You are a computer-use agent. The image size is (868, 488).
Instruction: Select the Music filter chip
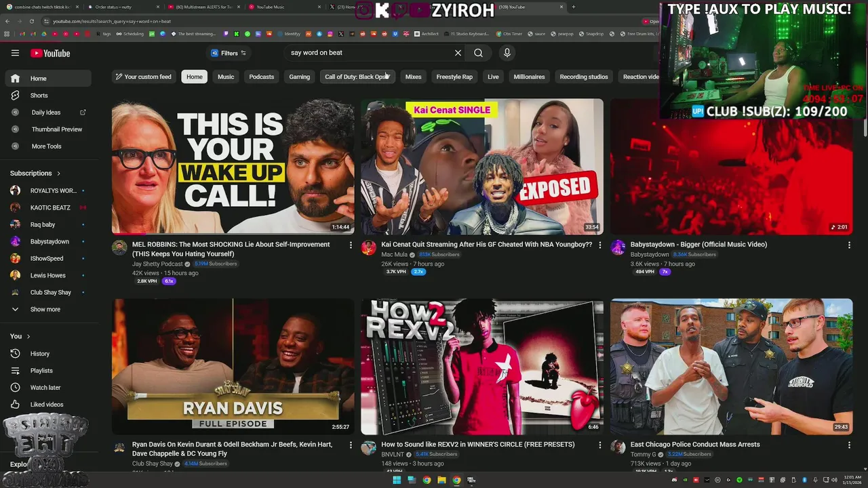(226, 77)
